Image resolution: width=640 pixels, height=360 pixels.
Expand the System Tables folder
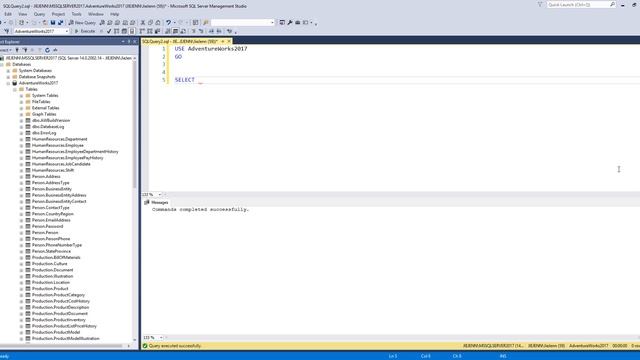(x=21, y=96)
